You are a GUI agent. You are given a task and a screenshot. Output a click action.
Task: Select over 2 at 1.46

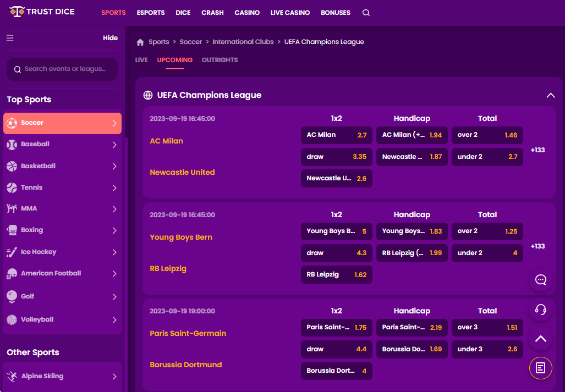point(487,135)
